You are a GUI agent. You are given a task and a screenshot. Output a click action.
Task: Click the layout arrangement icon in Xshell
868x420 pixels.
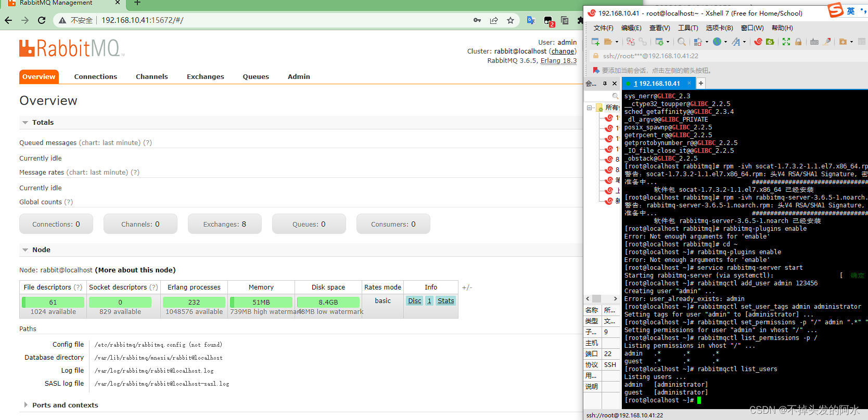coord(698,42)
